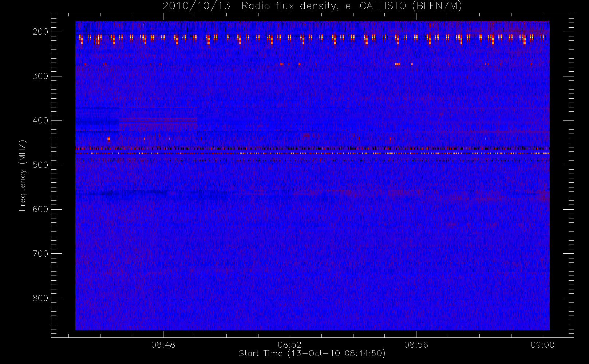The height and width of the screenshot is (364, 589).
Task: Click the 500 frequency tick label
Action: 40,165
